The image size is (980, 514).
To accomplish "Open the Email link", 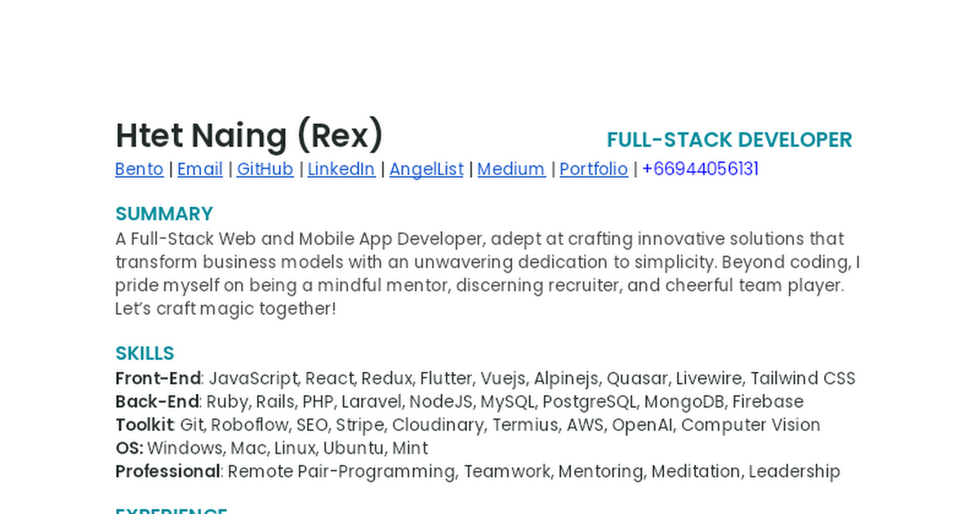I will coord(200,169).
